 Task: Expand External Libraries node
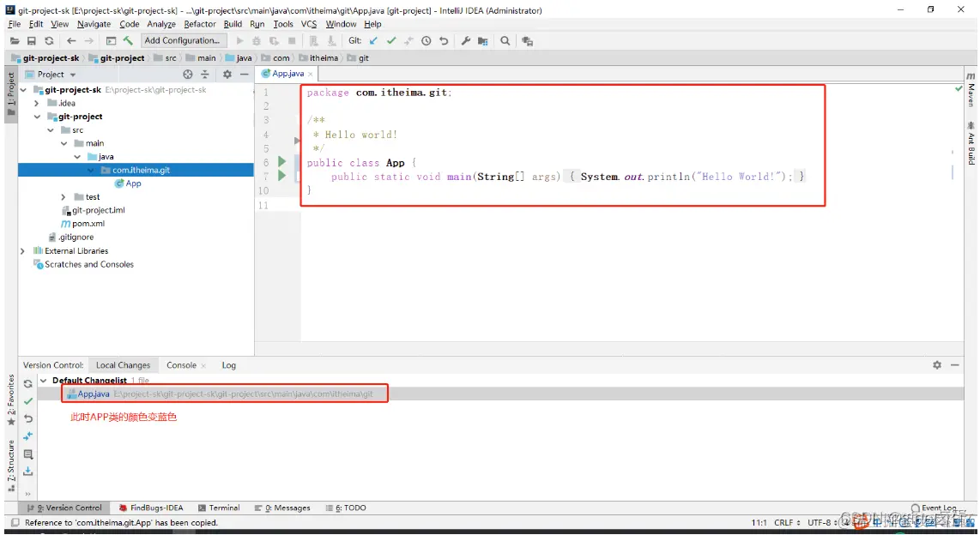pyautogui.click(x=23, y=251)
